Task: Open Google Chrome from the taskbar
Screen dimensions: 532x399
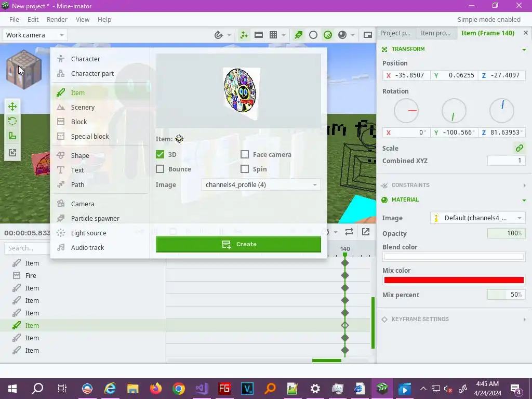Action: click(x=179, y=389)
